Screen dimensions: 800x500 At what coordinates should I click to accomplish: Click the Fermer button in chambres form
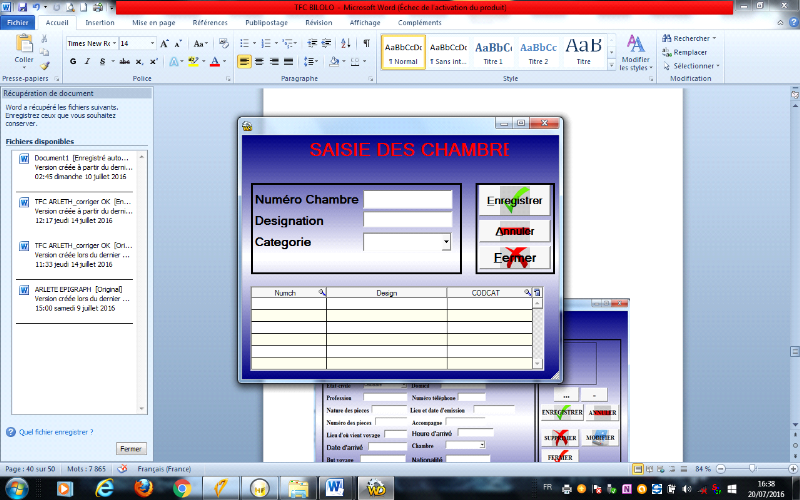point(514,258)
